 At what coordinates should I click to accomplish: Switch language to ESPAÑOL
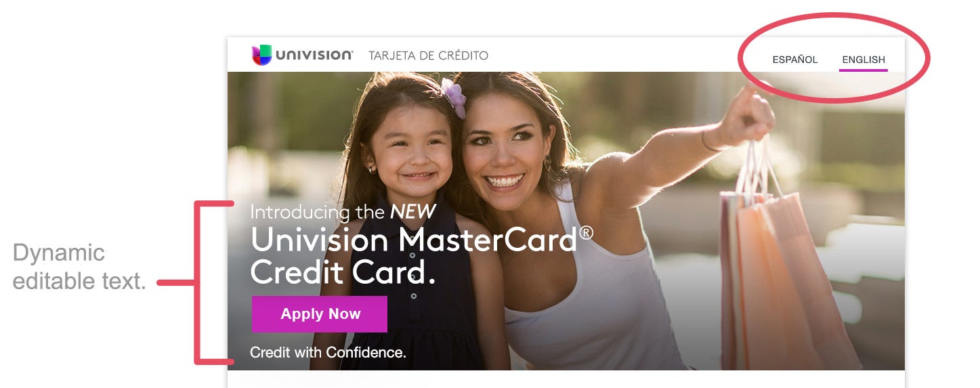click(795, 60)
